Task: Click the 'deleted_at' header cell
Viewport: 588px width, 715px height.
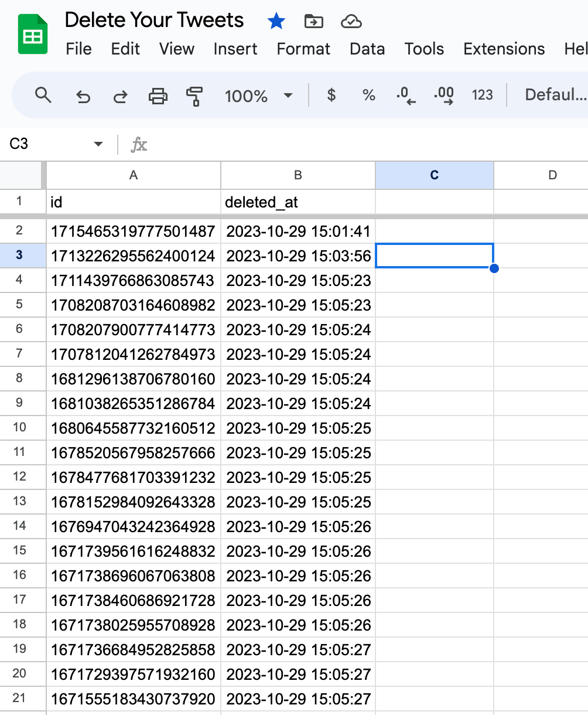Action: click(298, 202)
